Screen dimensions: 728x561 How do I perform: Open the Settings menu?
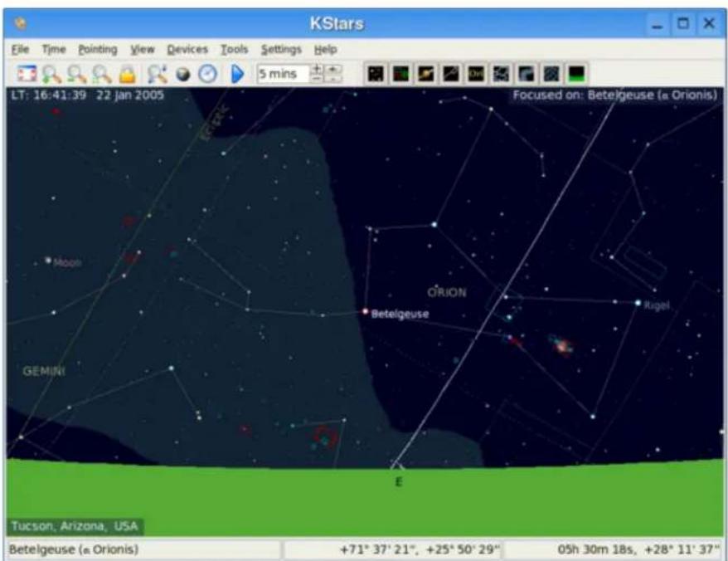point(281,49)
